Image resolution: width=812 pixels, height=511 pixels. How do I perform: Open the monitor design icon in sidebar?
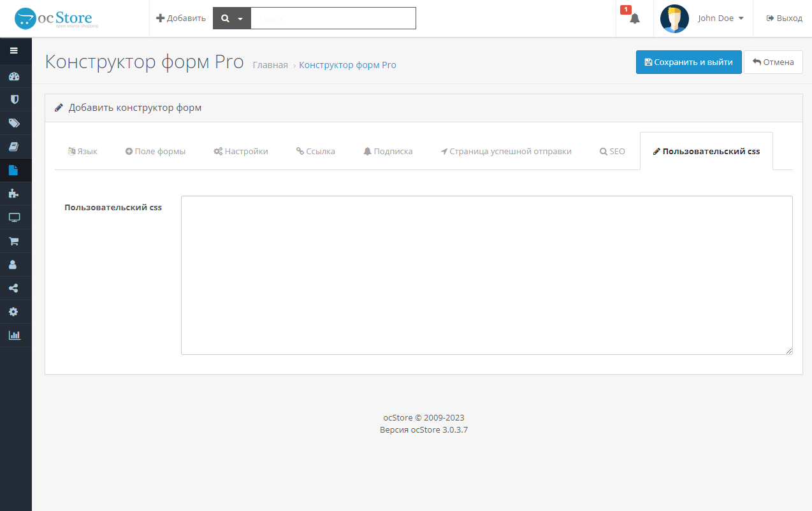click(x=14, y=217)
